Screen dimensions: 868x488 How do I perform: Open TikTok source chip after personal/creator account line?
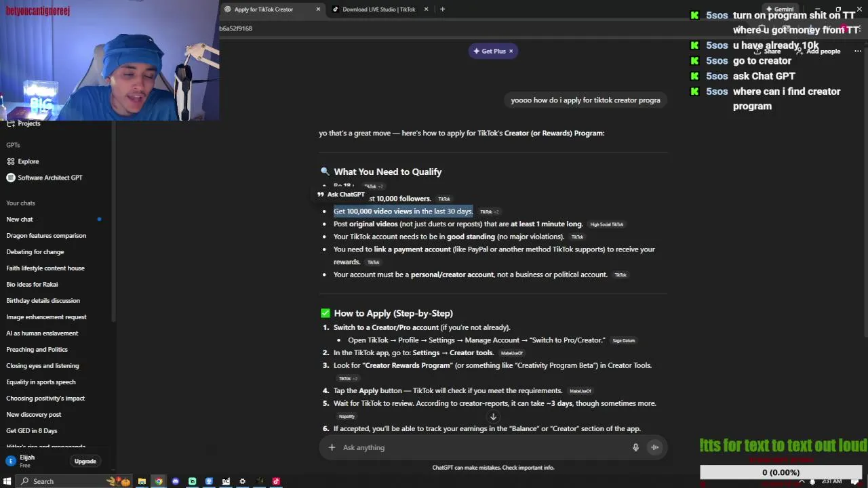[x=620, y=274]
